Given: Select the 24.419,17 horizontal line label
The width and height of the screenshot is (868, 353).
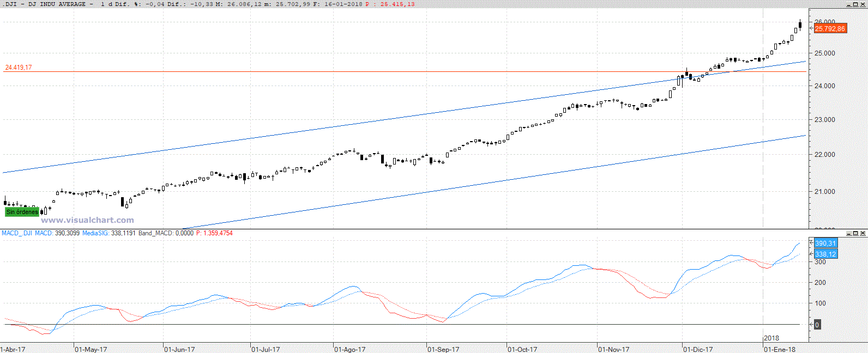Looking at the screenshot, I should [19, 68].
